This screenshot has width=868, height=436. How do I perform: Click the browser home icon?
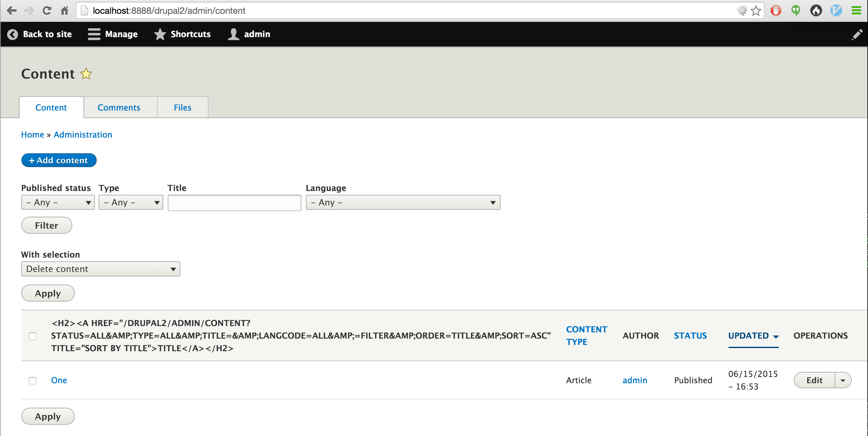(x=64, y=10)
